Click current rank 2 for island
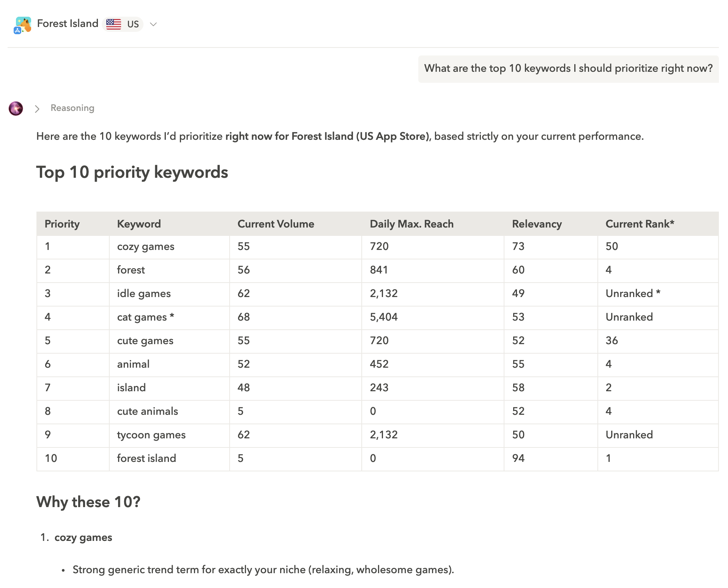 pos(608,388)
